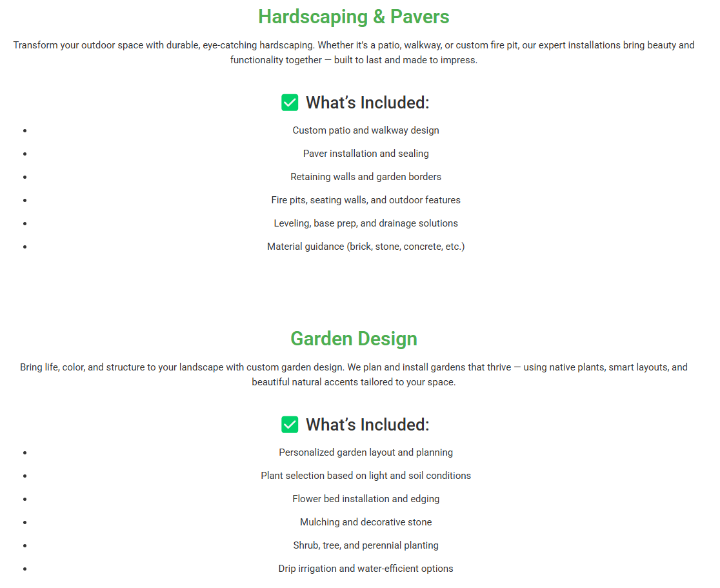Click Plant selection based on light item
The image size is (720, 588).
tap(366, 476)
